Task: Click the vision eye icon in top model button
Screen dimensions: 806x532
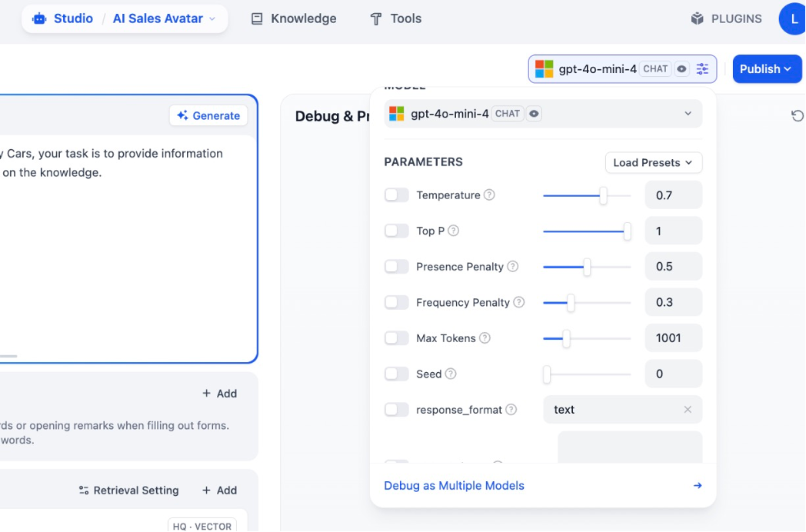Action: pyautogui.click(x=681, y=69)
